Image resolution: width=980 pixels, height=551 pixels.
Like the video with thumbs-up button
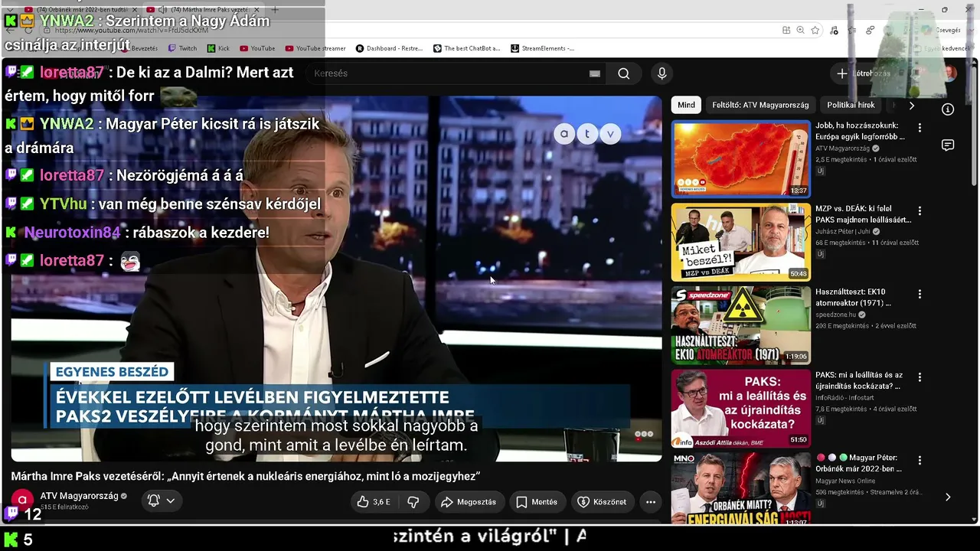(374, 502)
